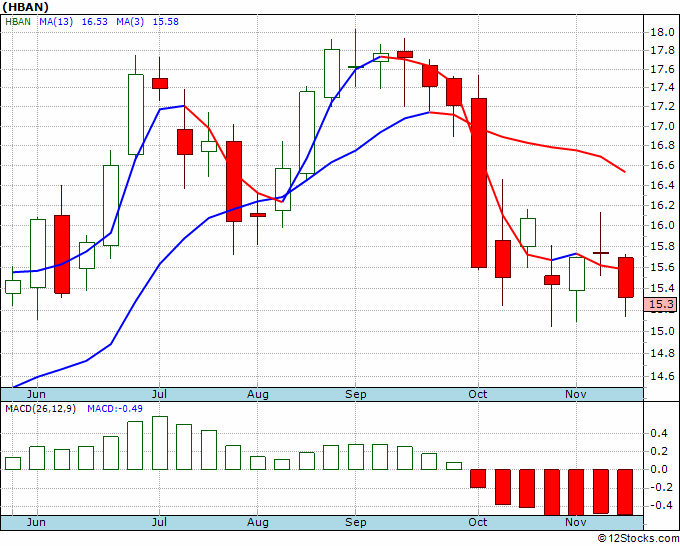680x546 pixels.
Task: Click the 18.0 price axis label
Action: point(662,33)
